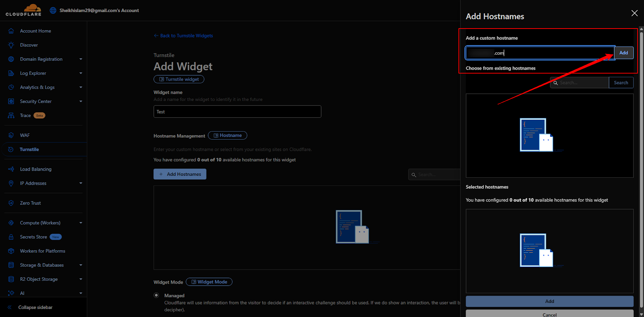644x317 pixels.
Task: Expand Domain Registration submenu arrow
Action: click(x=80, y=59)
